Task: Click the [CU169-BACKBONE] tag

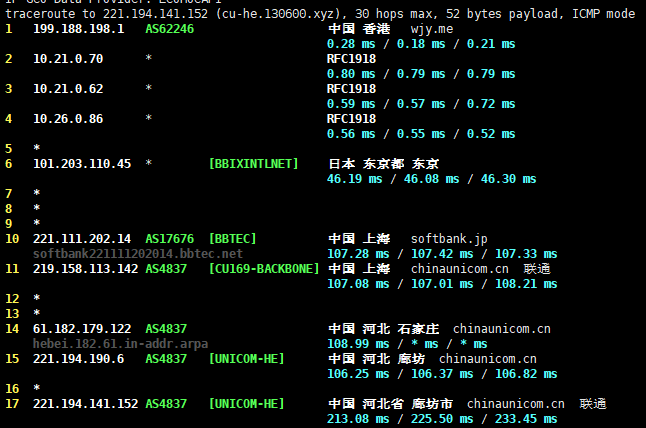Action: click(x=264, y=269)
